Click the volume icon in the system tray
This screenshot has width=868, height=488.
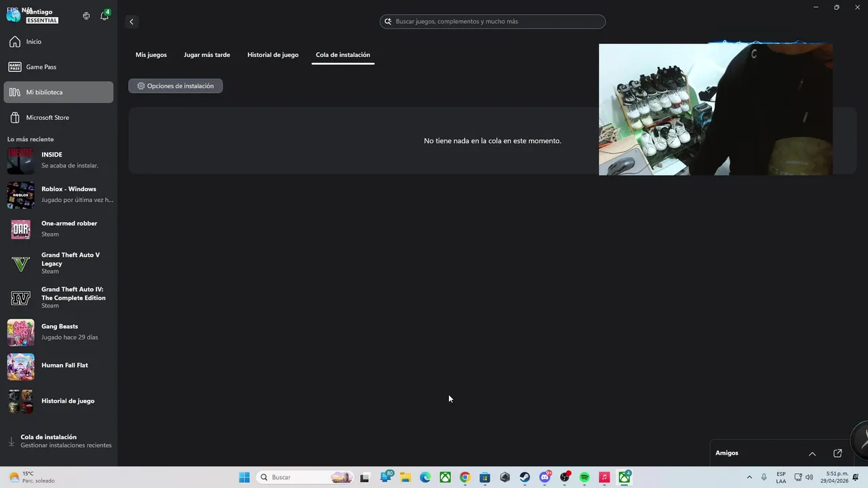click(x=809, y=477)
